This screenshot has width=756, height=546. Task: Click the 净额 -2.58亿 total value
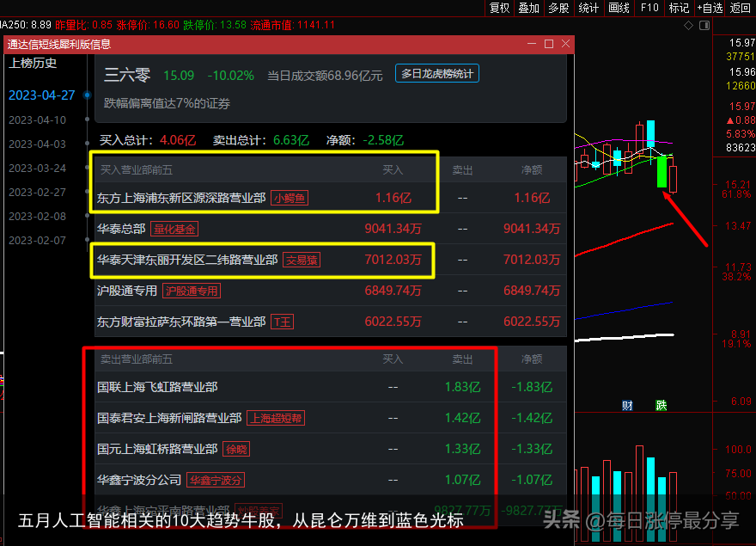tap(383, 140)
